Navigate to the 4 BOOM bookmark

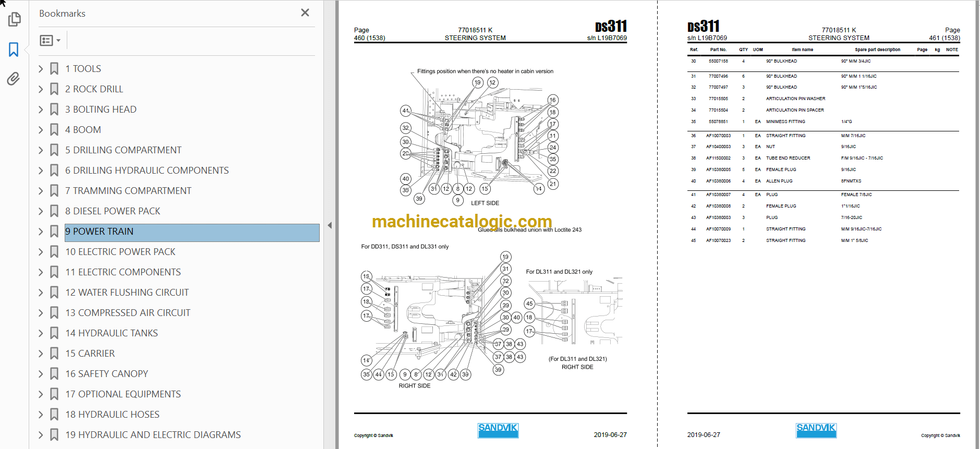tap(83, 130)
